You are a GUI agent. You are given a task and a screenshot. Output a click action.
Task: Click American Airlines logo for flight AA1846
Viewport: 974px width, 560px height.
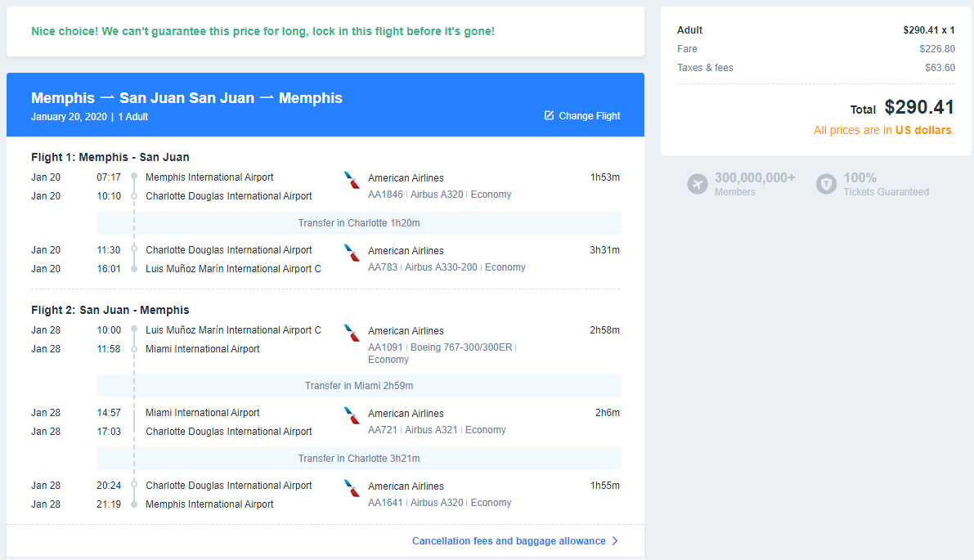352,180
